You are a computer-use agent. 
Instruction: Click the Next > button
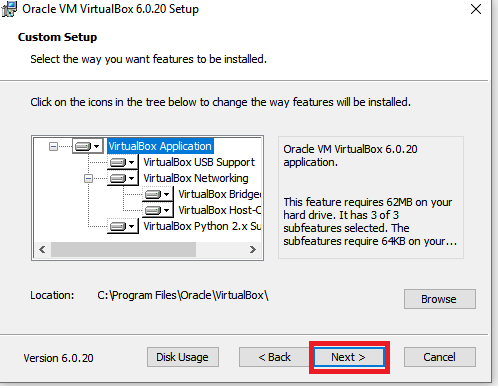tap(349, 357)
